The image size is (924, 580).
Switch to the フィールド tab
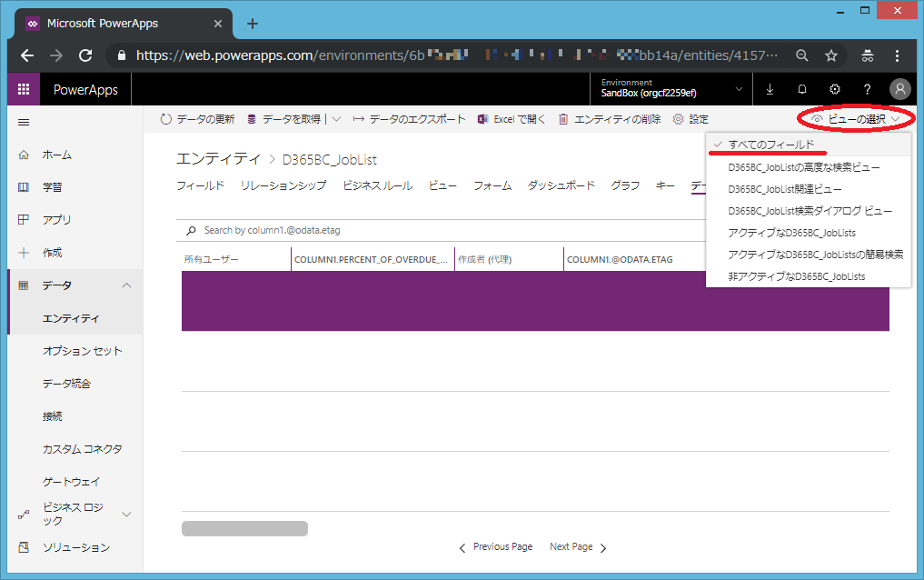[x=201, y=185]
